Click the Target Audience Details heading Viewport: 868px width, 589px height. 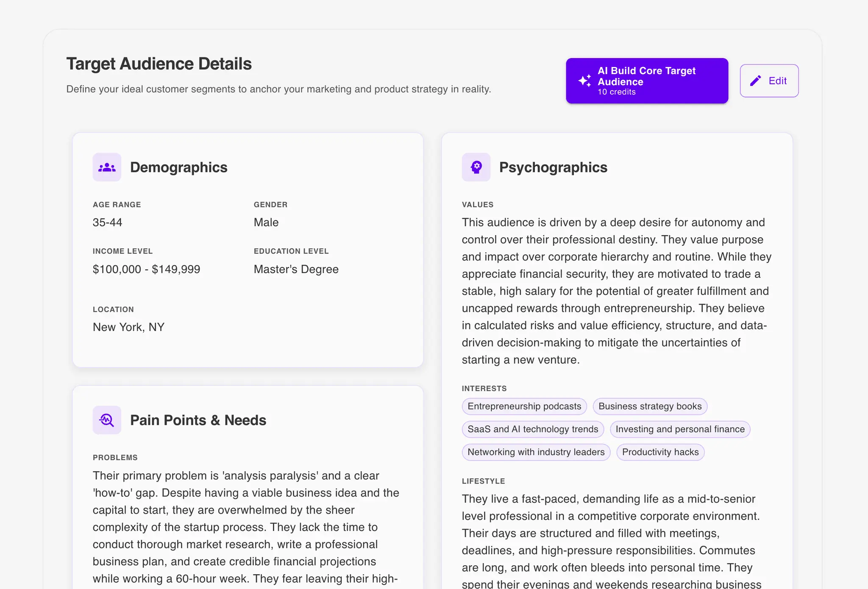159,64
